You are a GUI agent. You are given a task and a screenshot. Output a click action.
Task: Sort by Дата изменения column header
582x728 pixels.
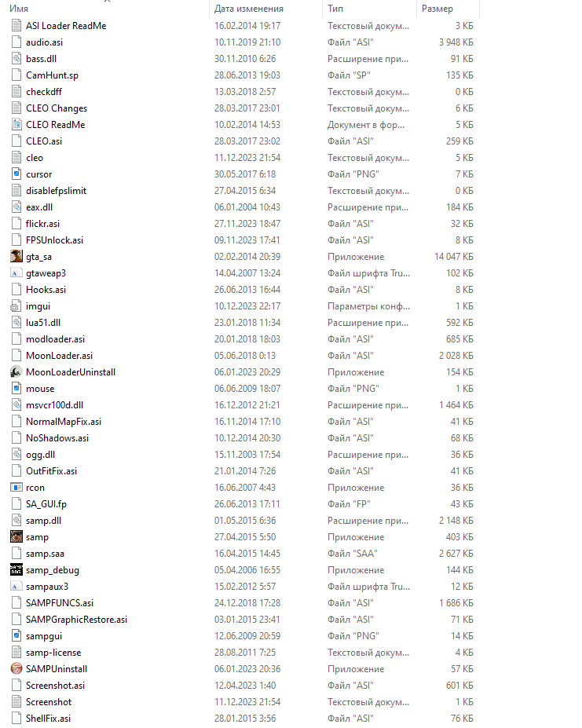[x=248, y=9]
